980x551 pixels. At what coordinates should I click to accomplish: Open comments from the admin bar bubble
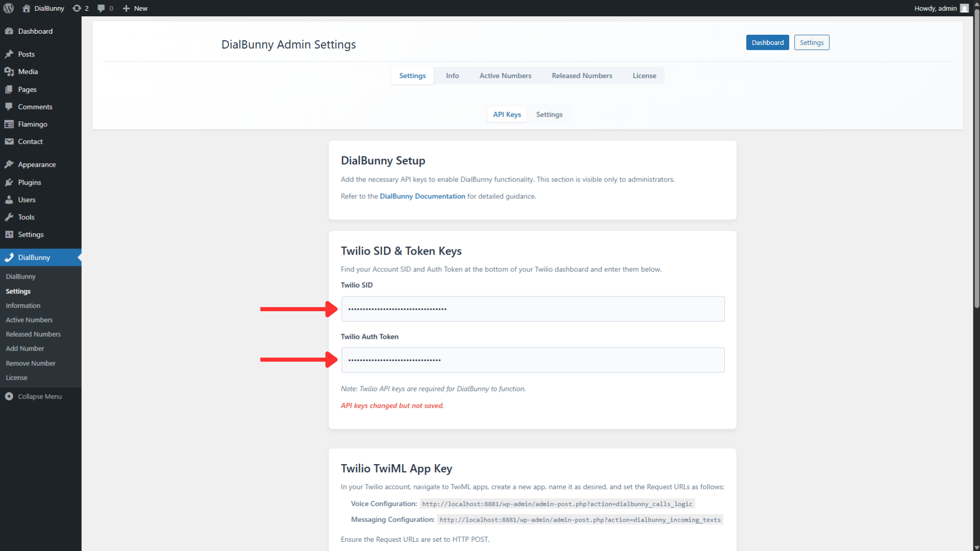(x=102, y=8)
